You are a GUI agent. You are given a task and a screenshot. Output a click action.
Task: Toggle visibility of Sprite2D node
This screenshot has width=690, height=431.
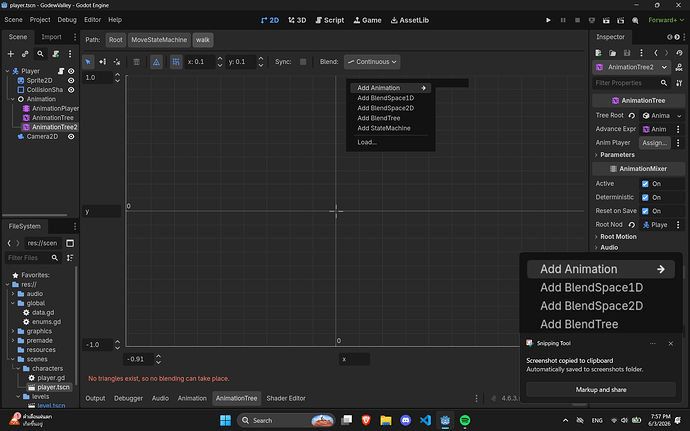pyautogui.click(x=71, y=81)
